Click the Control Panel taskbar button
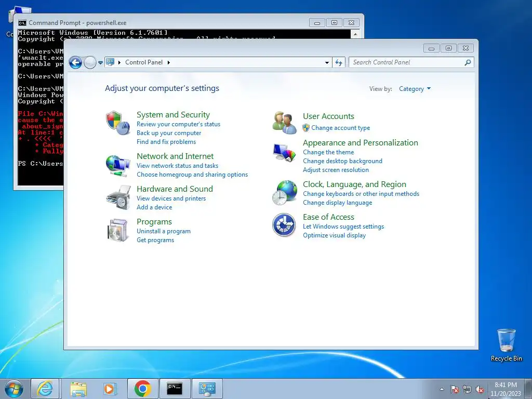 pyautogui.click(x=207, y=389)
